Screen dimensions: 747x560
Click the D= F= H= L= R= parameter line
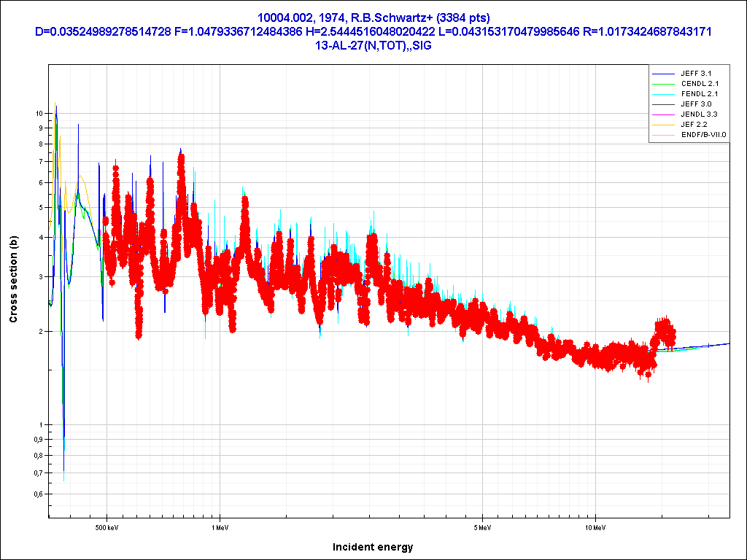(373, 31)
